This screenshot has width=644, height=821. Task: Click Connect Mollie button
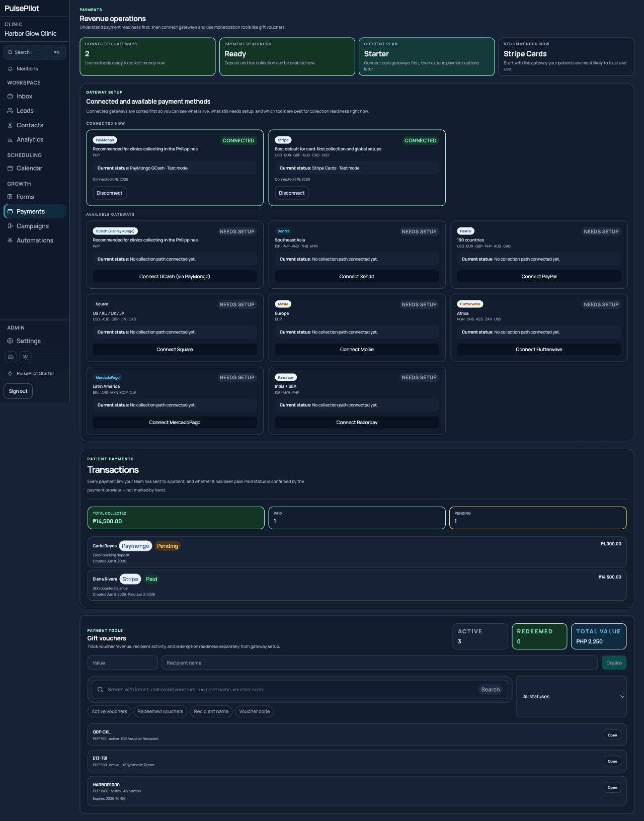click(x=357, y=350)
